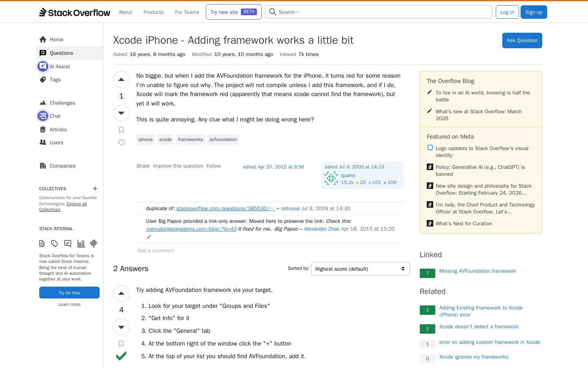Click the Stack Internal stacked-layers icon
The image size is (588, 368).
[94, 244]
